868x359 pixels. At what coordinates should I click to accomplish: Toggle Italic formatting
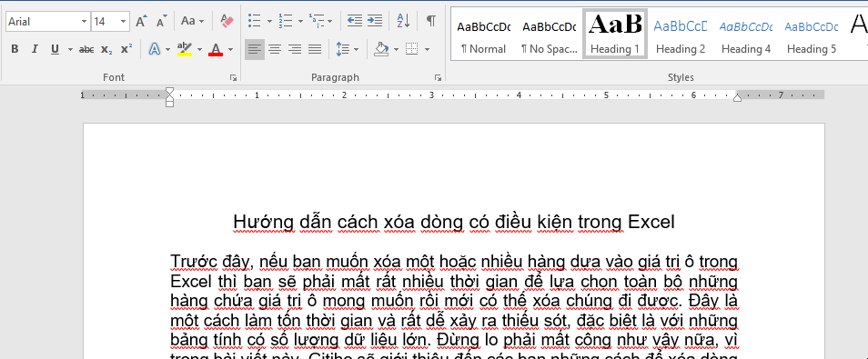[x=35, y=49]
